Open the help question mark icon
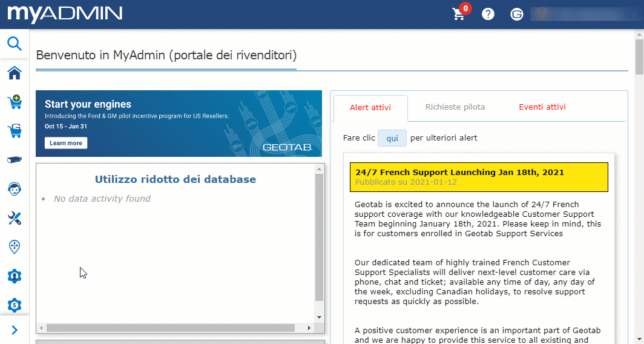 pos(488,15)
